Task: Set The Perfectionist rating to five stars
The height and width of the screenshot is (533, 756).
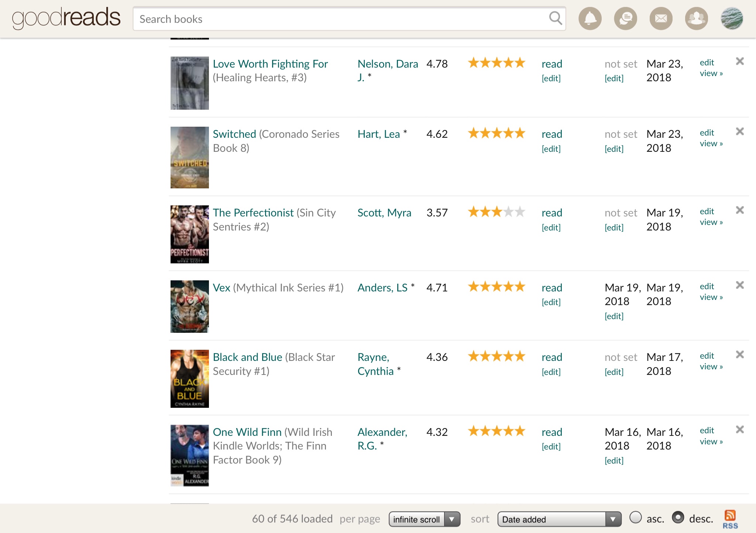Action: (x=520, y=212)
